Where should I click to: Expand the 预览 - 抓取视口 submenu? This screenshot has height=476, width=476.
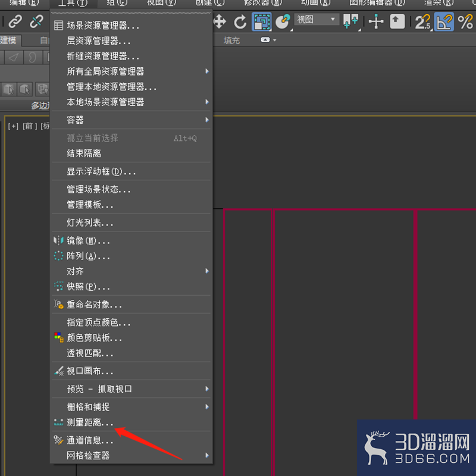pos(131,389)
